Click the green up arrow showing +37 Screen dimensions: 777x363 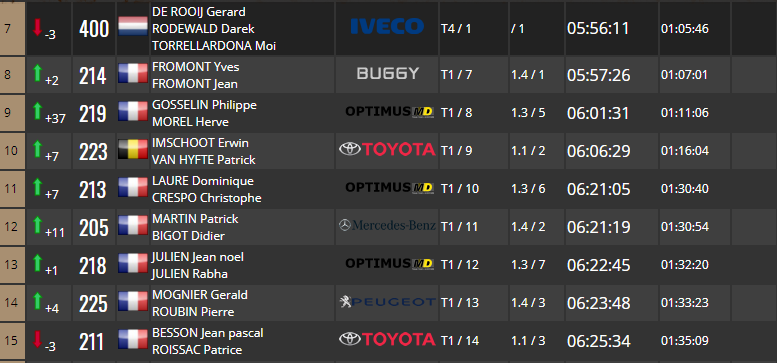pos(37,111)
